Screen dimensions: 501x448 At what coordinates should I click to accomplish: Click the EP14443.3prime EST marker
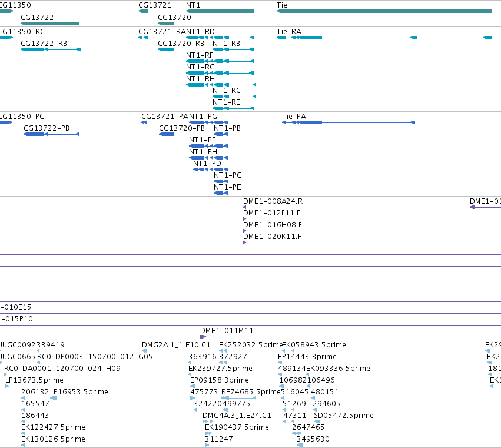pyautogui.click(x=280, y=363)
